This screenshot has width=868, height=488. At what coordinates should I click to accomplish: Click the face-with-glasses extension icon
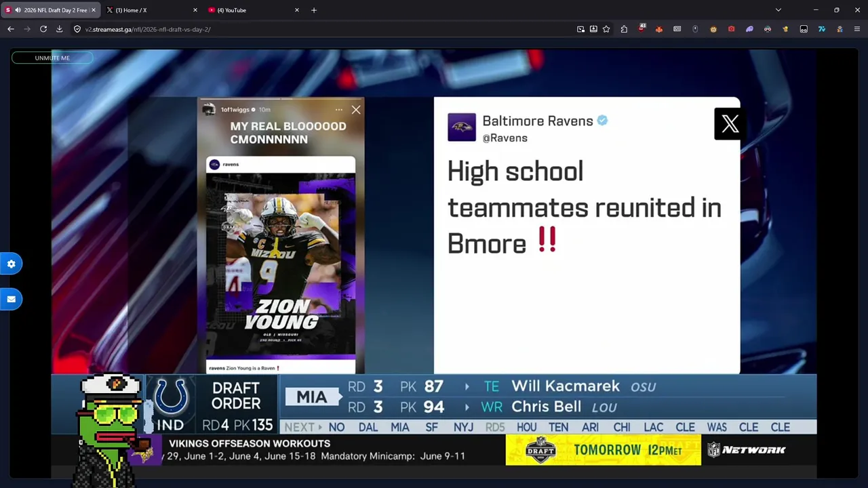[768, 29]
